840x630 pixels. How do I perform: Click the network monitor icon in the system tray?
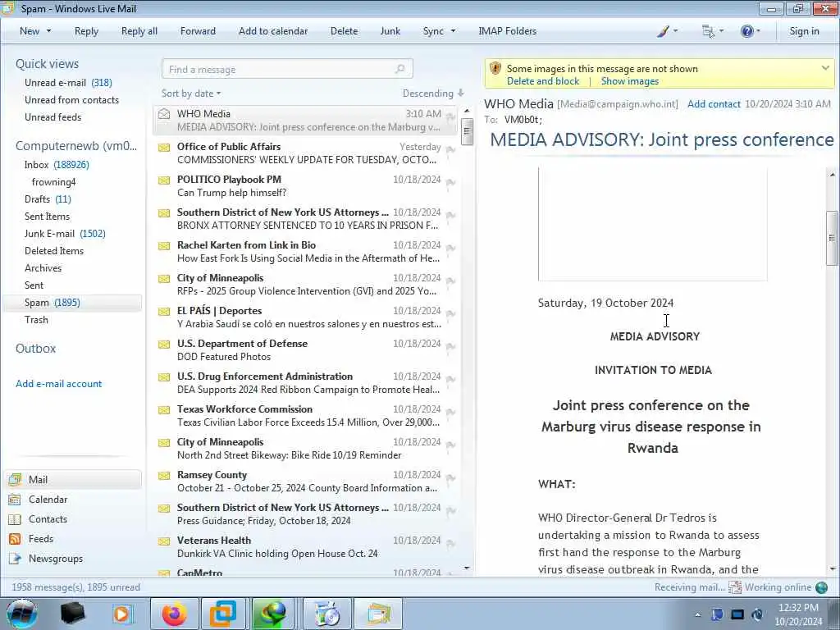pyautogui.click(x=737, y=614)
